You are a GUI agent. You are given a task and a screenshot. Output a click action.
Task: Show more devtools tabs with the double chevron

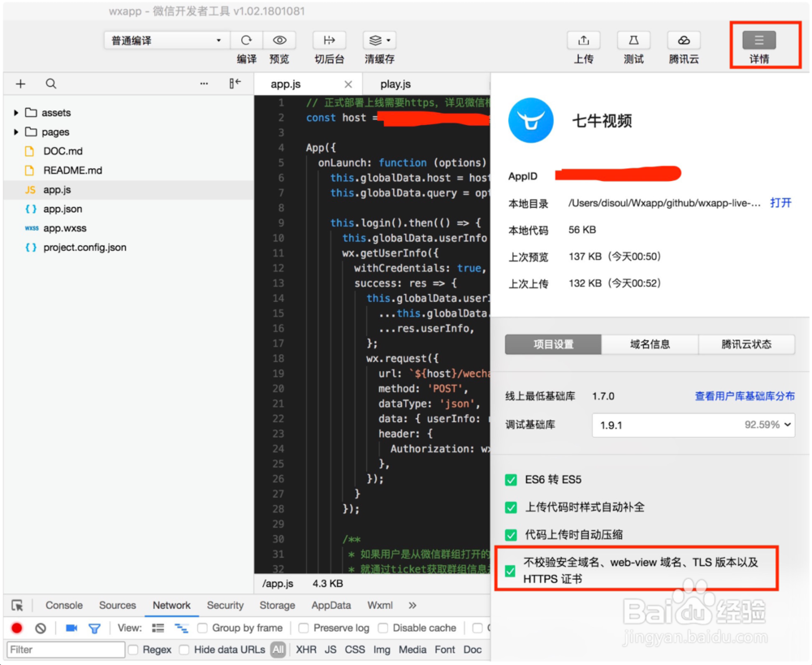tap(412, 606)
